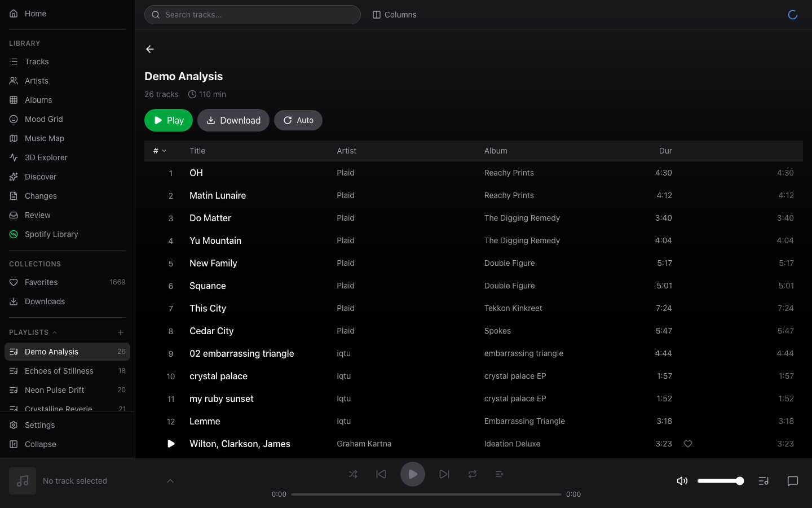Click the skip to previous track icon
The image size is (812, 508).
381,474
